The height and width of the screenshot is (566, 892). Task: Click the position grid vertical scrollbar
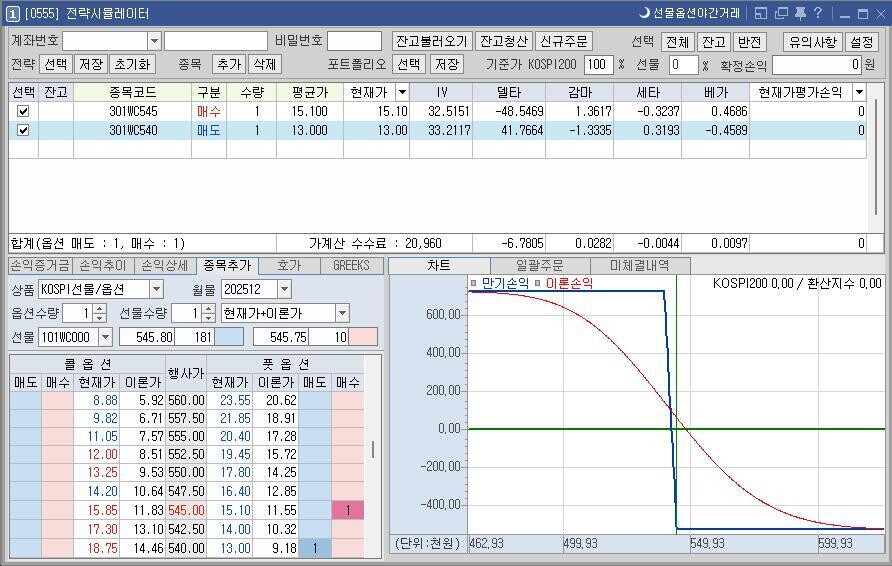tap(876, 156)
